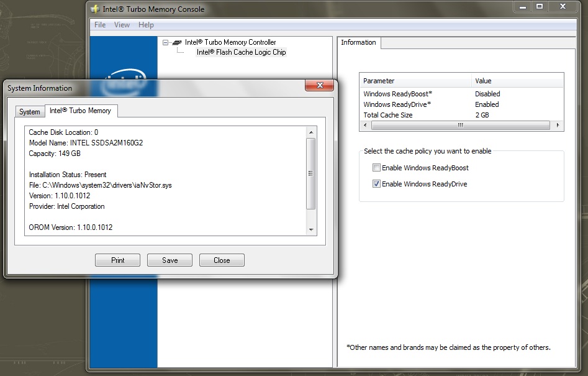Click the Value column header

[x=517, y=81]
